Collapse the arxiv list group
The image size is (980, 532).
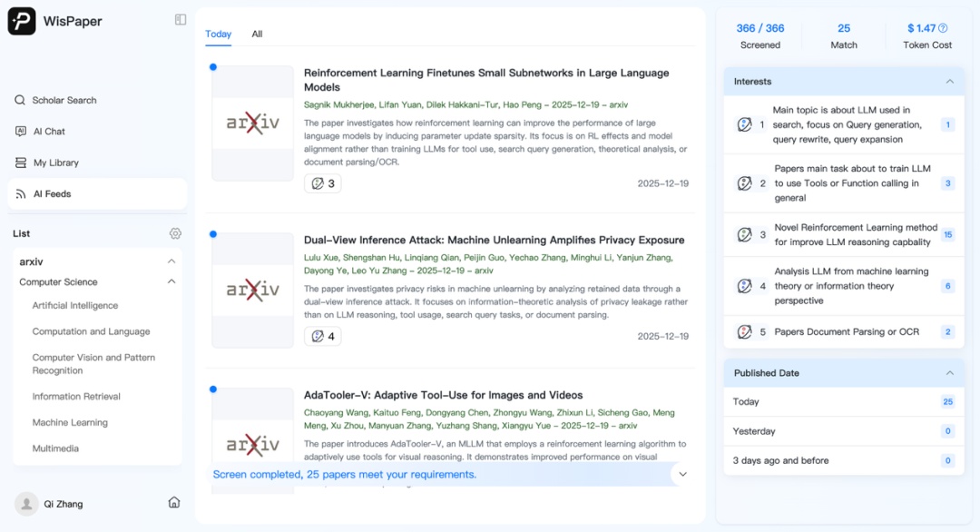click(x=171, y=261)
